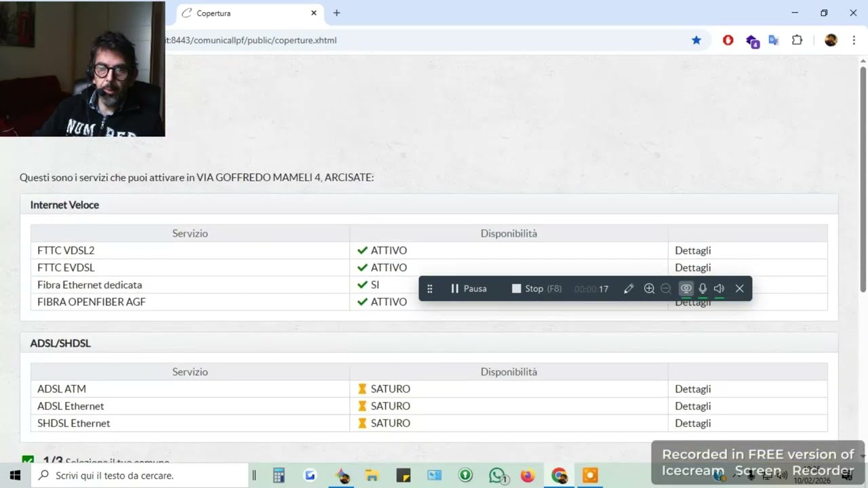Open WhatsApp from the taskbar
The image size is (868, 488).
click(498, 475)
